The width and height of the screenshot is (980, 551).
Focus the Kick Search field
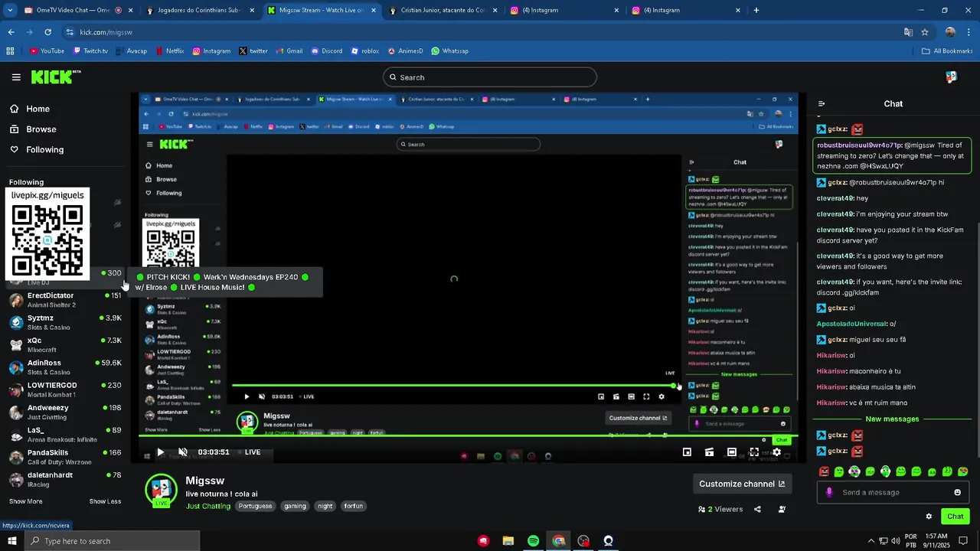coord(490,77)
